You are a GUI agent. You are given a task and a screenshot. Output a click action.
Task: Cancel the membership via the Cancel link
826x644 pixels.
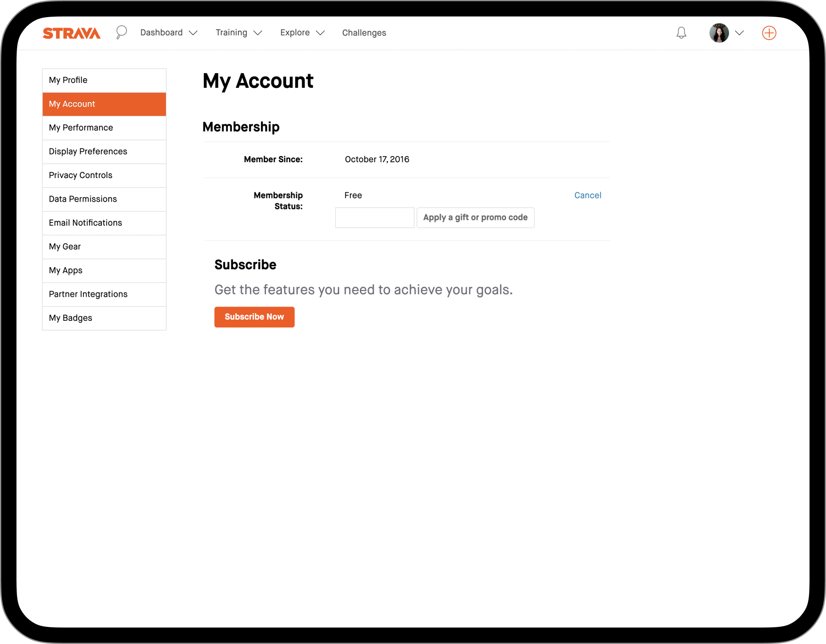(x=588, y=195)
